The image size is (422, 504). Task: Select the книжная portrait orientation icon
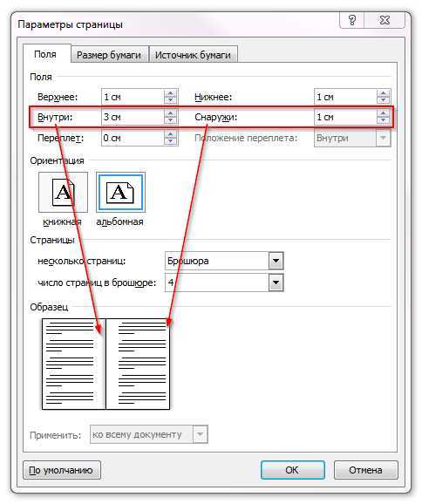63,192
